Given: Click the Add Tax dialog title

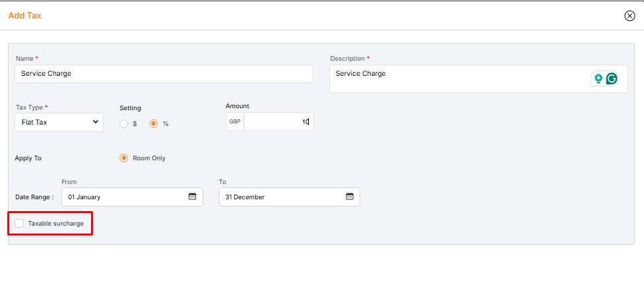Looking at the screenshot, I should (25, 15).
